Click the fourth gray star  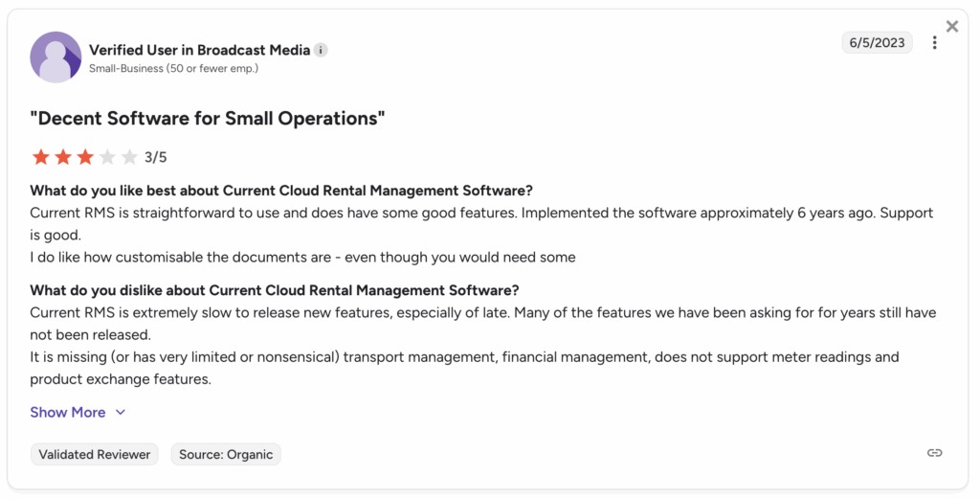coord(107,157)
